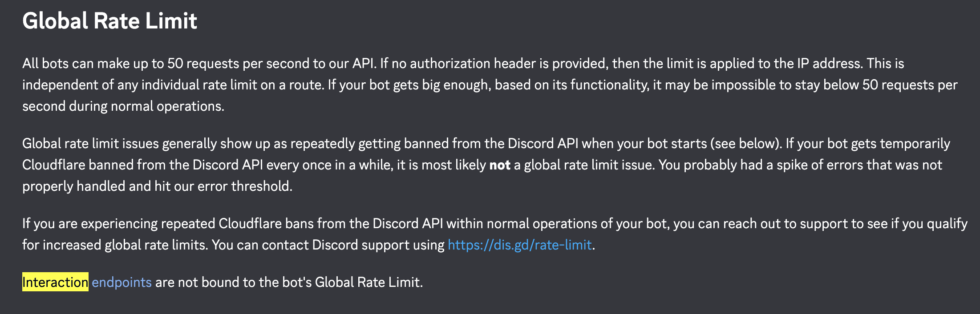Screen dimensions: 980x314
Task: Click the yellow highlighted word 'Interaction'
Action: coord(55,282)
